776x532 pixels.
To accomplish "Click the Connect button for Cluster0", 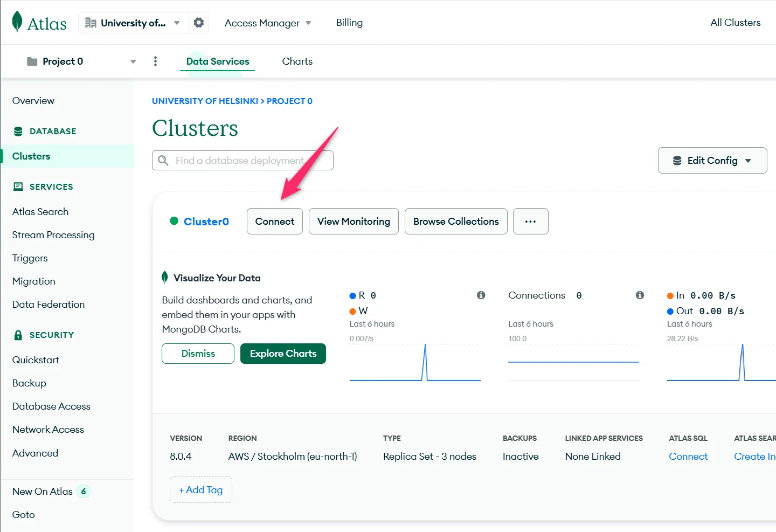I will [x=275, y=222].
